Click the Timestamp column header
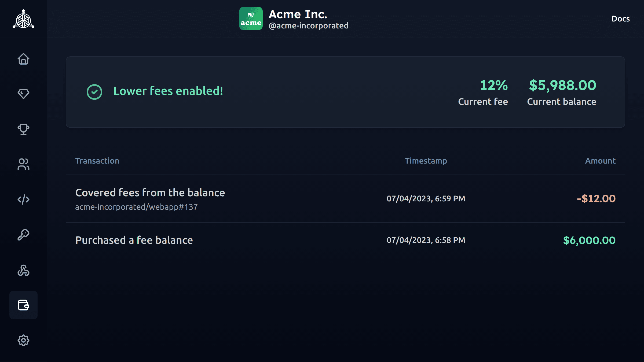Image resolution: width=644 pixels, height=362 pixels. point(426,161)
